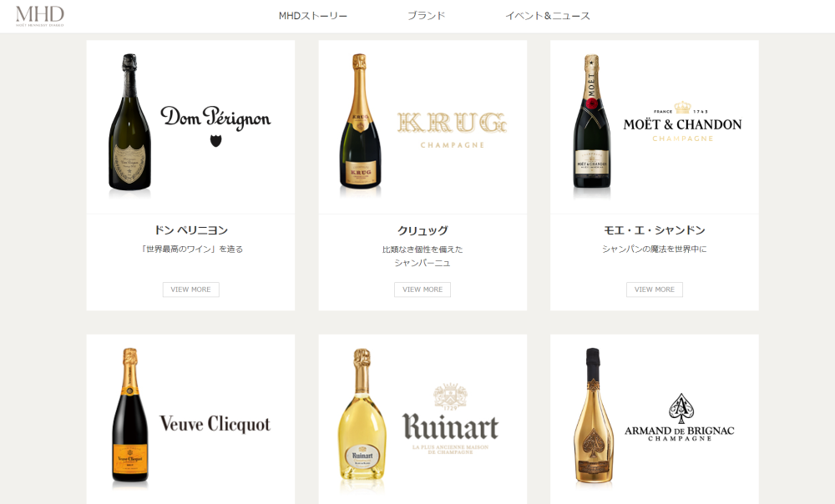
Task: Open the MHDストーリー menu item
Action: pyautogui.click(x=312, y=16)
